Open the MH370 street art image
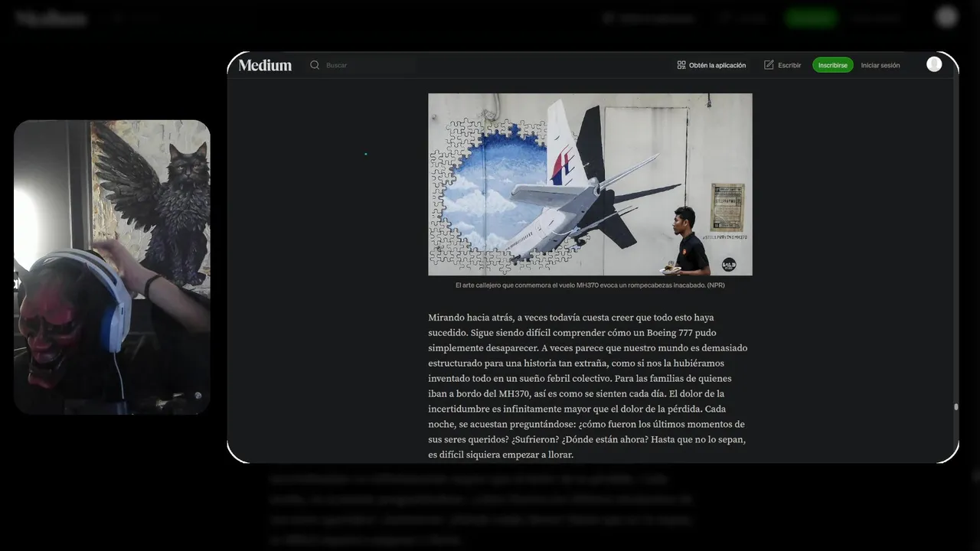The height and width of the screenshot is (551, 980). pos(590,184)
